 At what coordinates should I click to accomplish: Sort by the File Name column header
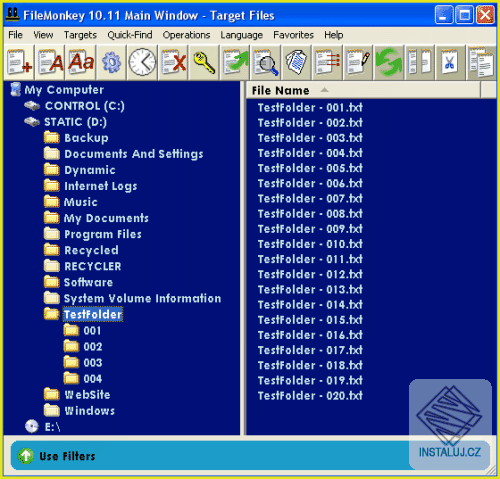tap(363, 90)
